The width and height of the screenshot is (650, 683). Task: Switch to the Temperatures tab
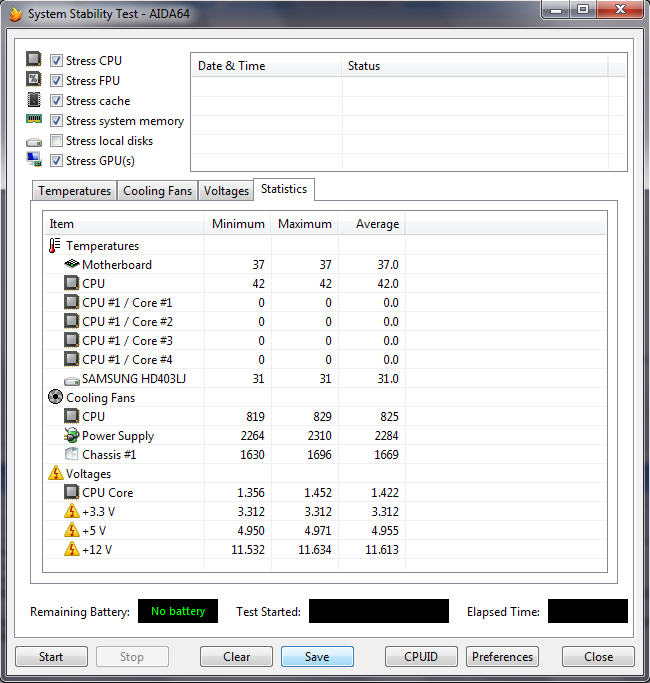click(x=74, y=191)
